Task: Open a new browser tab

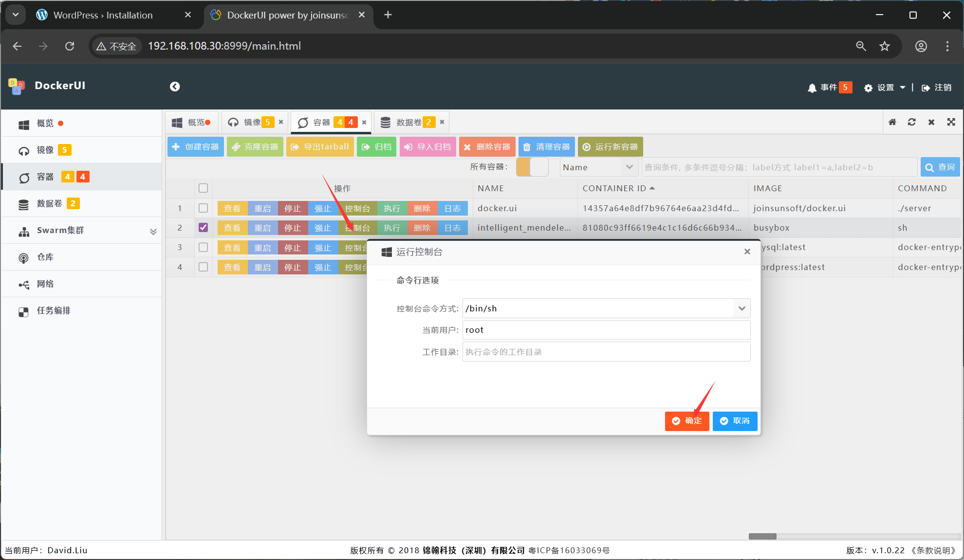Action: point(388,15)
